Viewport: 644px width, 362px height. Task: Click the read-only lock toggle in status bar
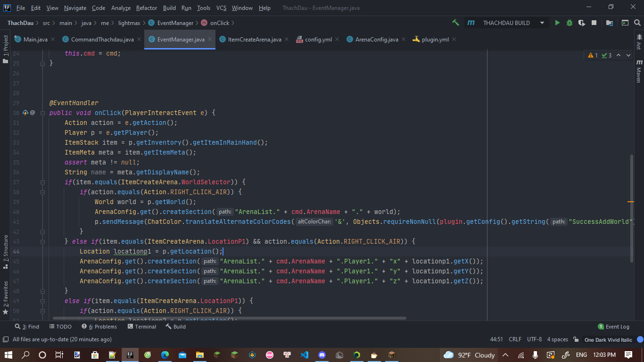pos(576,339)
